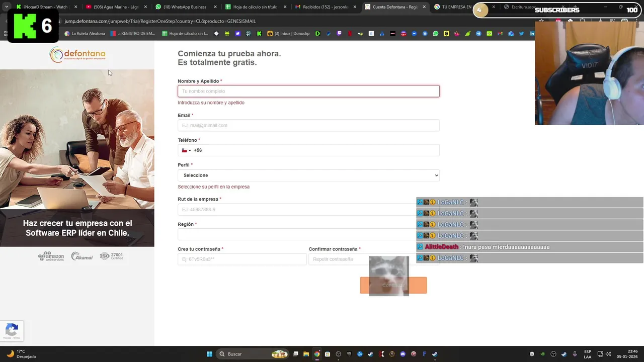This screenshot has height=362, width=644.
Task: Open the Twitch bookmark icon
Action: (x=339, y=34)
